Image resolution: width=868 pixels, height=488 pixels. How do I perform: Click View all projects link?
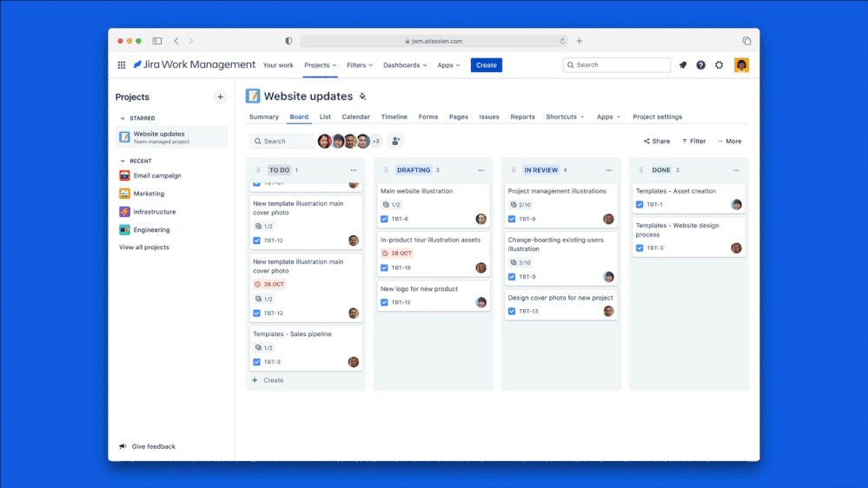tap(144, 247)
